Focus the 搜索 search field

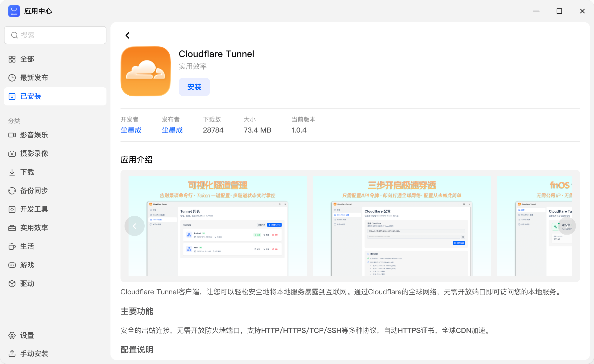pos(55,35)
